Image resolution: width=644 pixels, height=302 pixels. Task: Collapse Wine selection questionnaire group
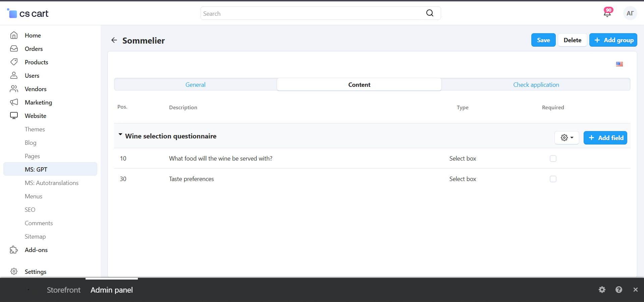click(x=120, y=135)
